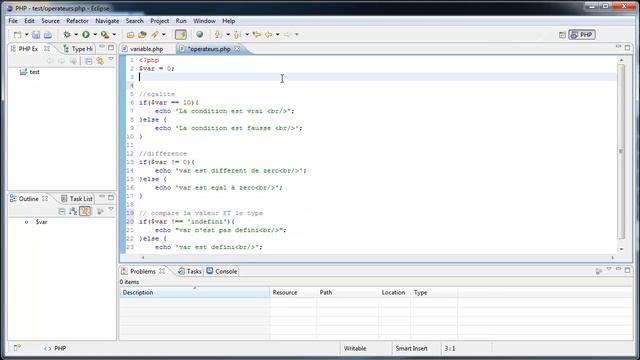Image resolution: width=640 pixels, height=360 pixels.
Task: Open the Edit menu
Action: pos(29,21)
